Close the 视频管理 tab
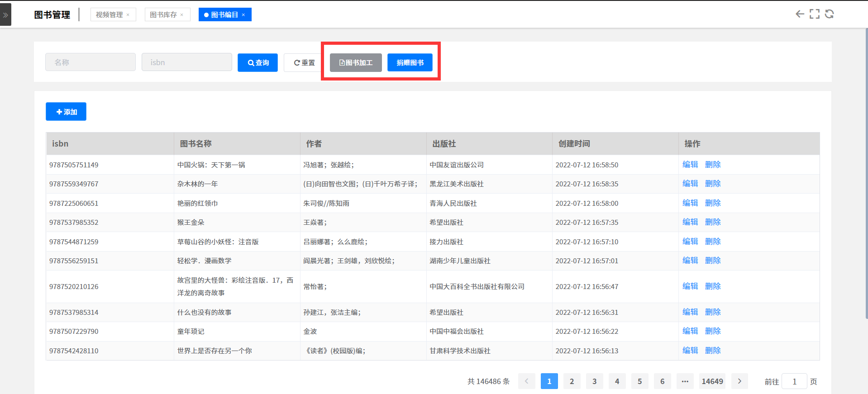Screen dimensions: 868x394 coord(128,15)
